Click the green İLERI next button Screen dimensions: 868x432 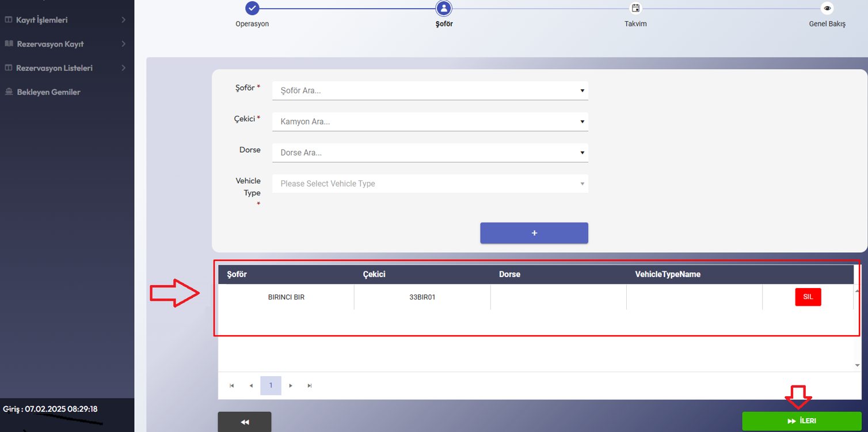[801, 421]
